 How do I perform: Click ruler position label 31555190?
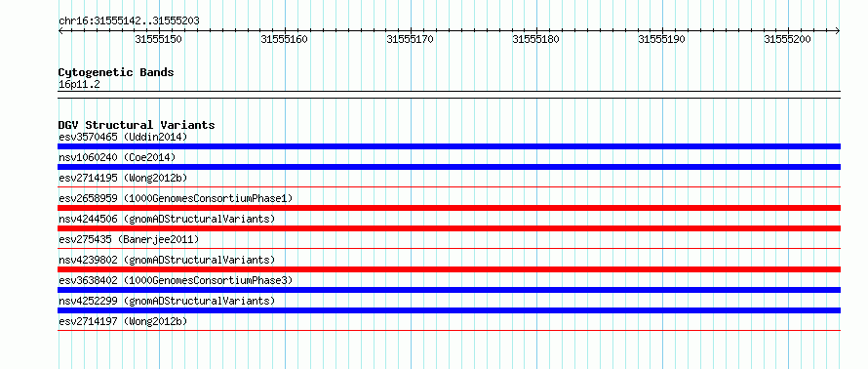pyautogui.click(x=661, y=39)
